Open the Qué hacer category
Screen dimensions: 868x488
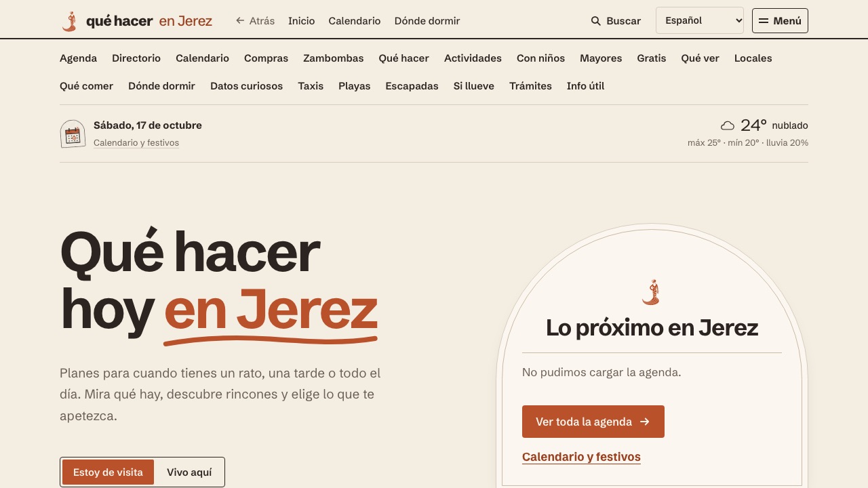click(x=403, y=58)
